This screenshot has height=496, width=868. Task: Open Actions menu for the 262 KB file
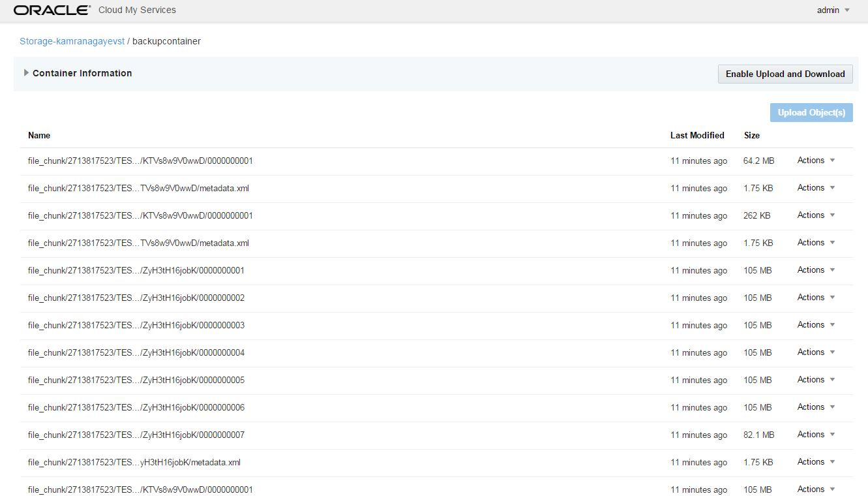[815, 215]
